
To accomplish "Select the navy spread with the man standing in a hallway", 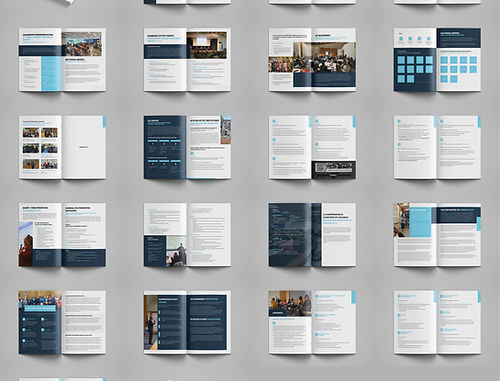I will point(187,322).
